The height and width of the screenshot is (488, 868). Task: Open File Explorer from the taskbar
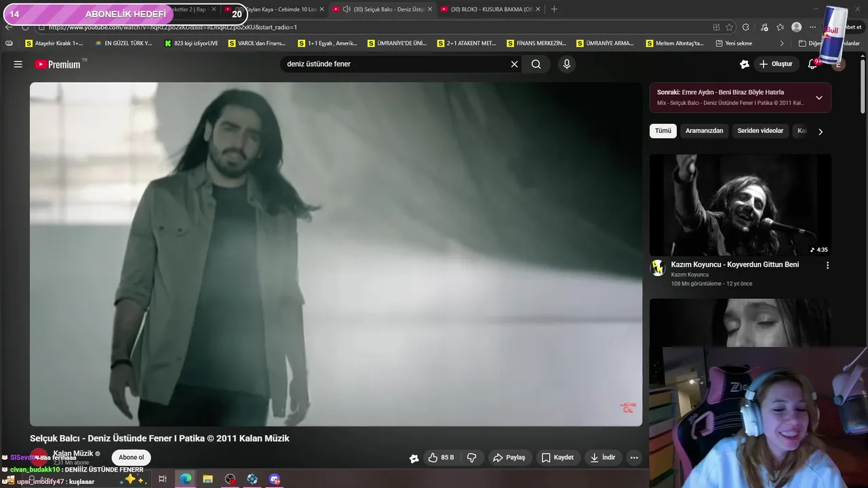(x=208, y=479)
